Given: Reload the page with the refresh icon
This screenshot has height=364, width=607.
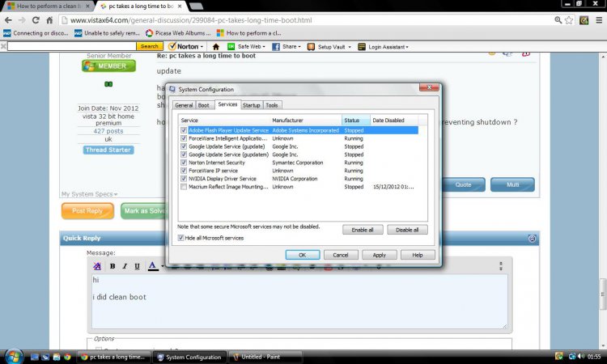Looking at the screenshot, I should (36, 20).
